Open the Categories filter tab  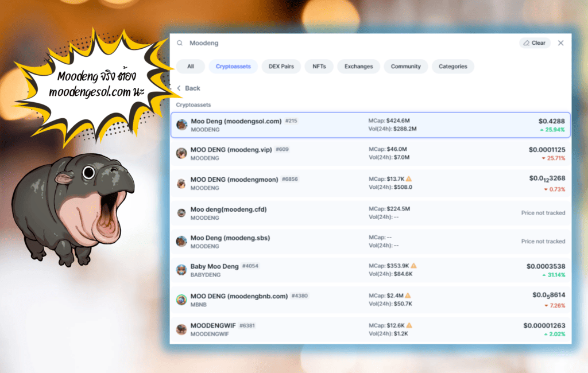click(452, 67)
